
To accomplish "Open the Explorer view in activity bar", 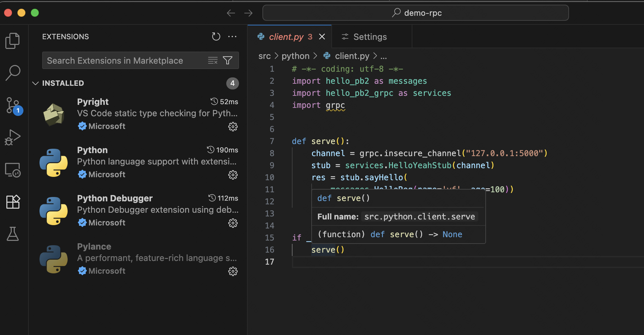I will [13, 41].
